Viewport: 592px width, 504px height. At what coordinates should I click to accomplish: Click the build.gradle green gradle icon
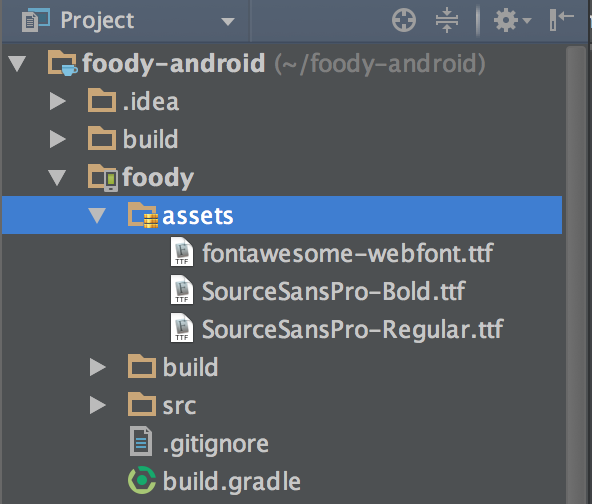[x=142, y=480]
